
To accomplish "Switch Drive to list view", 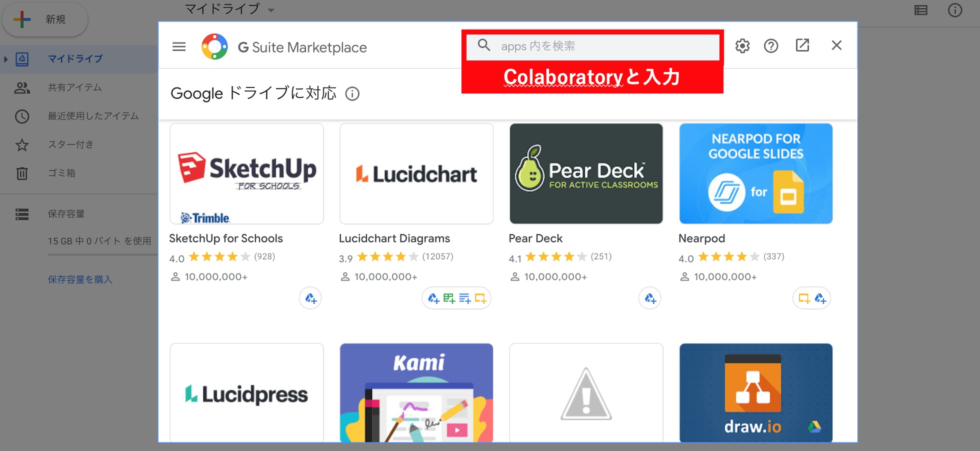I will pyautogui.click(x=921, y=10).
